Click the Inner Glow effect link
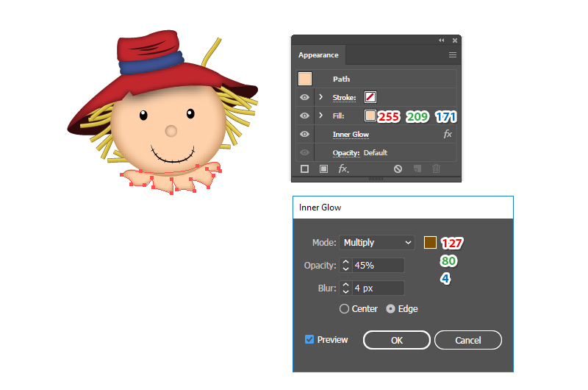Image resolution: width=588 pixels, height=390 pixels. tap(351, 135)
